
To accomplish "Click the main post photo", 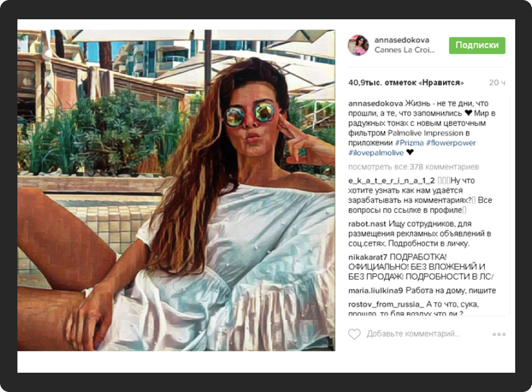I will [x=177, y=190].
